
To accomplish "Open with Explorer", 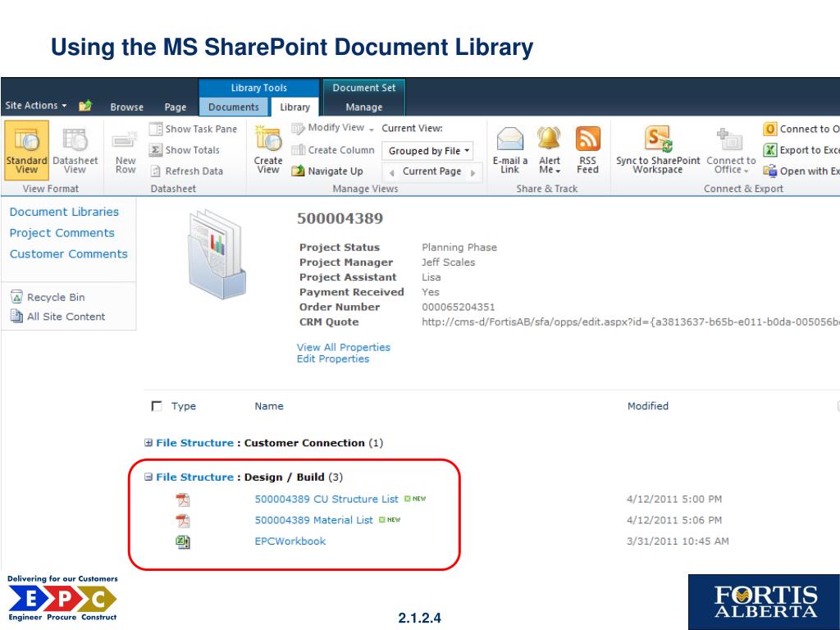I will 801,171.
